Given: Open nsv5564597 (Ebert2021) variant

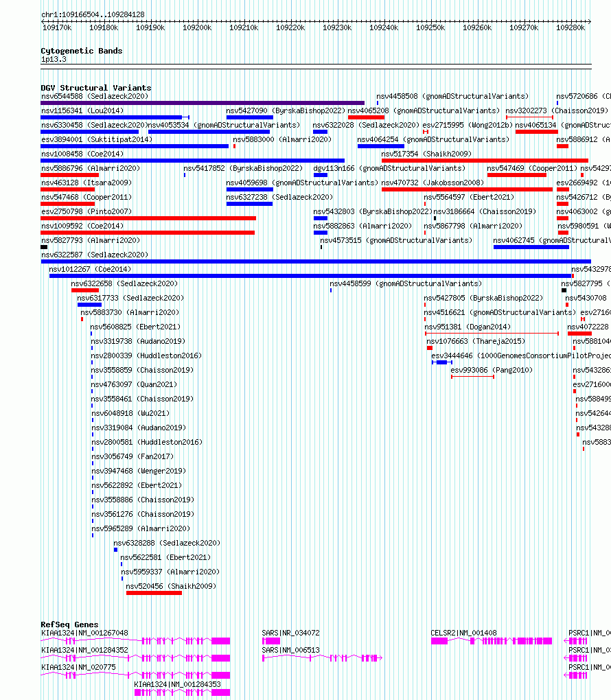Looking at the screenshot, I should 469,198.
